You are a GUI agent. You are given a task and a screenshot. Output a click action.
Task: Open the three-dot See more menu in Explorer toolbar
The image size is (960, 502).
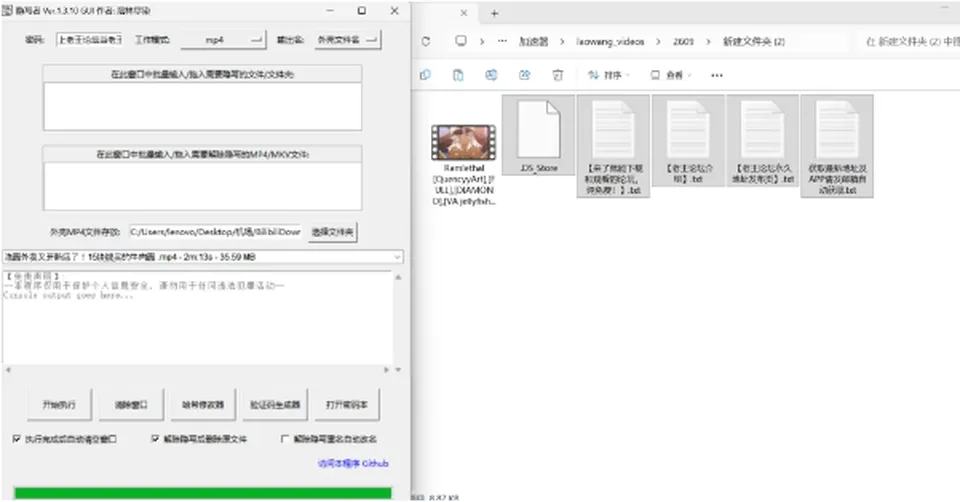click(717, 75)
